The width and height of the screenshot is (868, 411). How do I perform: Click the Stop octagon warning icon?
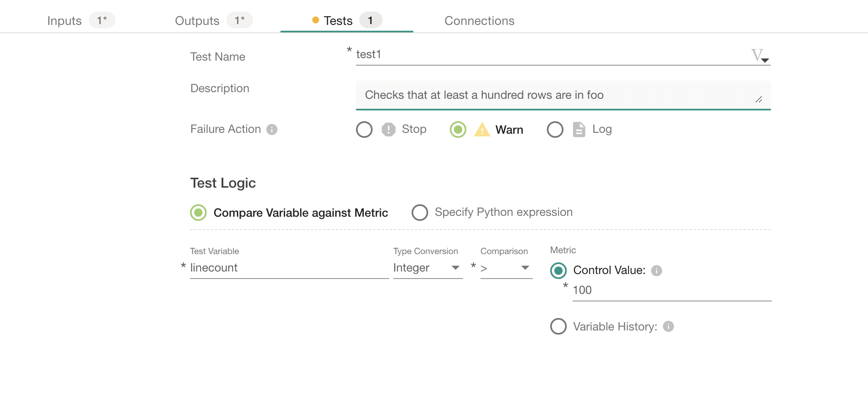click(388, 130)
